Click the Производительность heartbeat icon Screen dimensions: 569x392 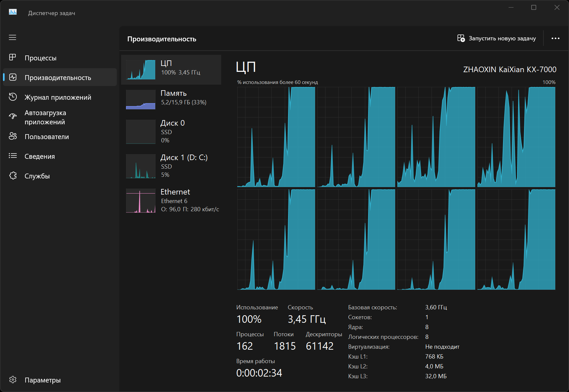point(13,77)
